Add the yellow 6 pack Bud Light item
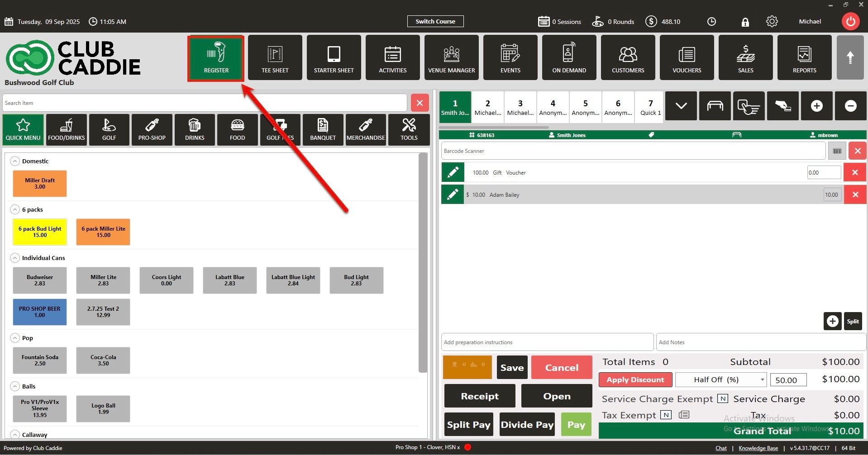Screen dimensions: 868x455 point(40,232)
